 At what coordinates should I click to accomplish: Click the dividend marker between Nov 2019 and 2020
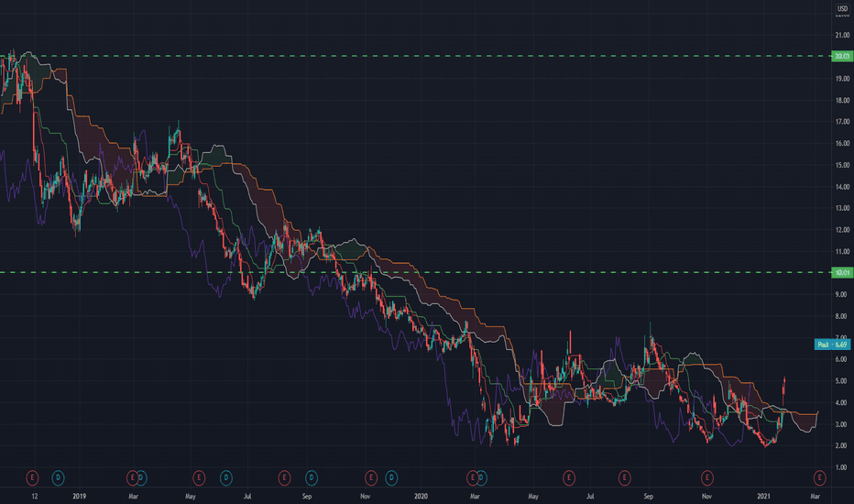tap(391, 478)
